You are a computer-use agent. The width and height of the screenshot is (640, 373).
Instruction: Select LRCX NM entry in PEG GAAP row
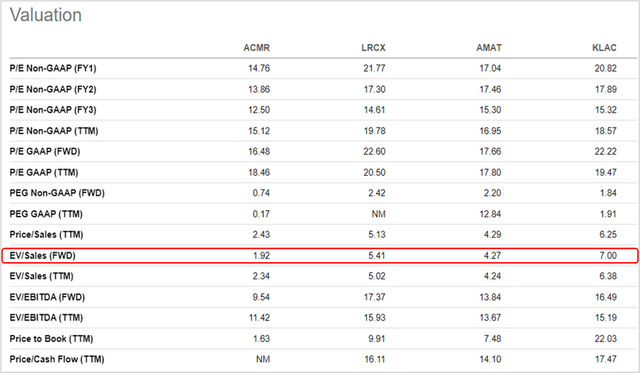click(378, 214)
